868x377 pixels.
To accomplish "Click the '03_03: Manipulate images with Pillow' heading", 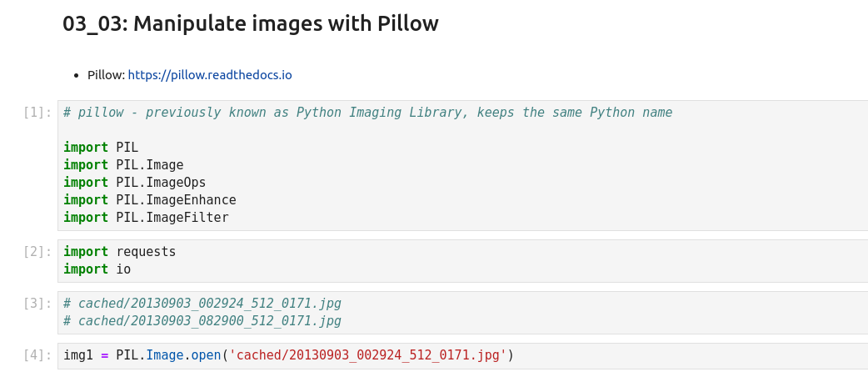I will pyautogui.click(x=250, y=24).
